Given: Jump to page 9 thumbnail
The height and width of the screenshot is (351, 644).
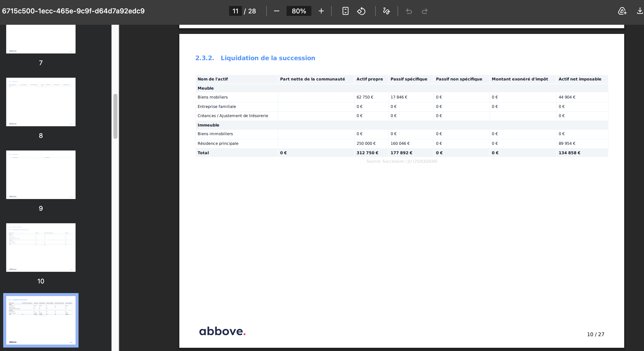Looking at the screenshot, I should click(41, 175).
